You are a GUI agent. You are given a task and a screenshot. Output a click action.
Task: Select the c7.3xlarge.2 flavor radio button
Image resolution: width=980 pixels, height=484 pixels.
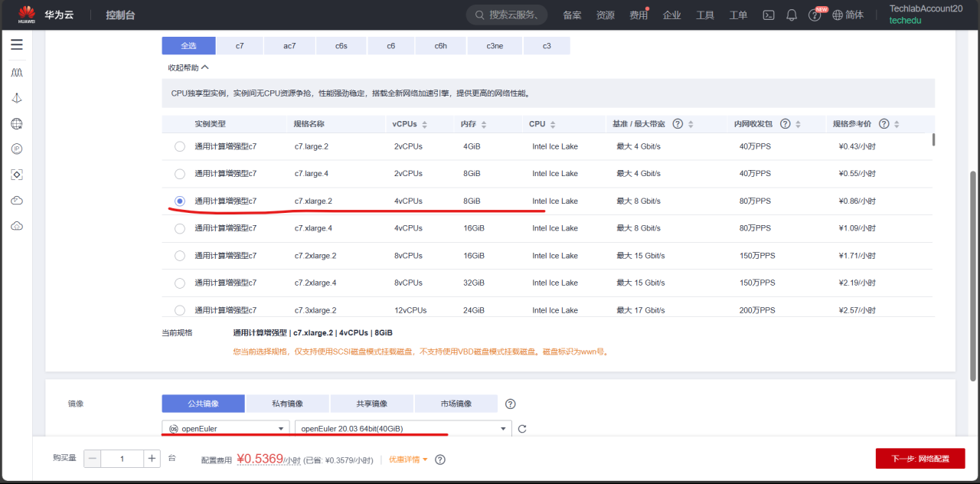179,309
